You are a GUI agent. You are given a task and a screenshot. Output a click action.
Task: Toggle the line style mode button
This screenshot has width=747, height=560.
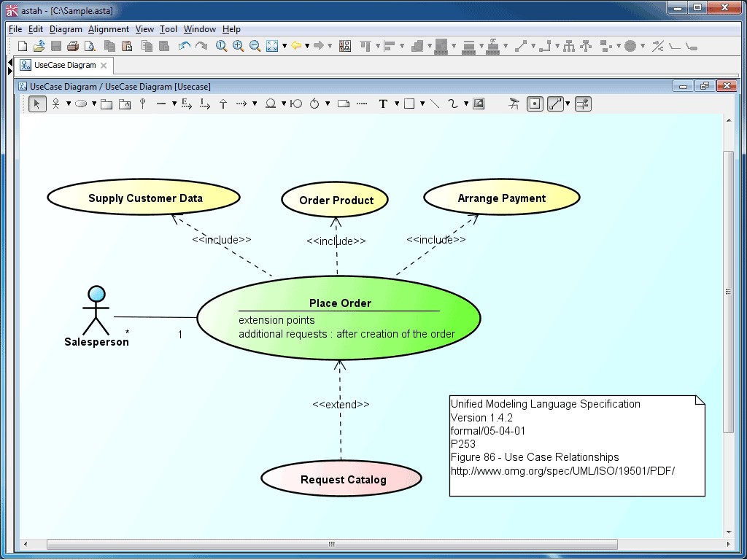coord(556,104)
